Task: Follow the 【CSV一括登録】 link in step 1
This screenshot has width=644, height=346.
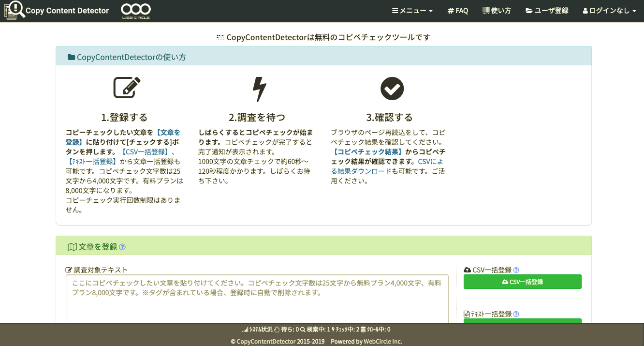Action: point(145,151)
